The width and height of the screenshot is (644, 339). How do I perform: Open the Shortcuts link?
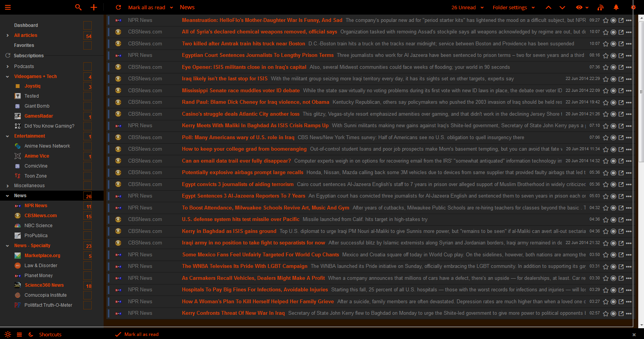click(50, 334)
